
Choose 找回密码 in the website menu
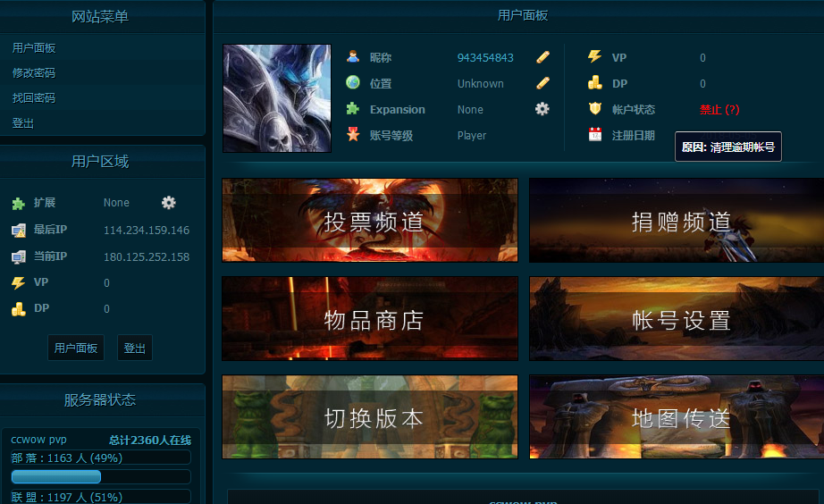[x=34, y=98]
